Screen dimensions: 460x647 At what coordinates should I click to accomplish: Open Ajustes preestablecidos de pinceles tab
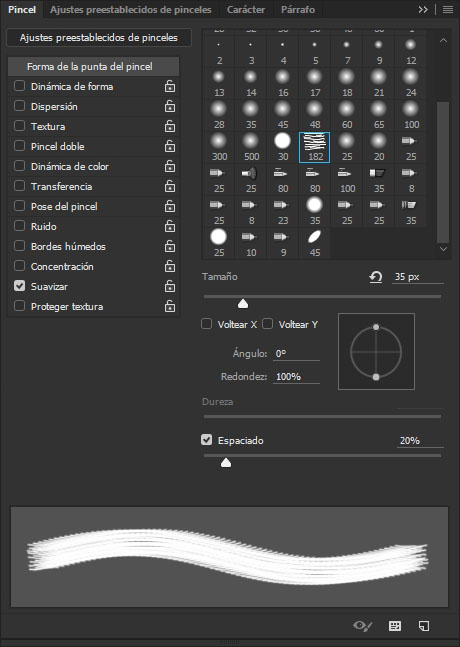tap(130, 9)
